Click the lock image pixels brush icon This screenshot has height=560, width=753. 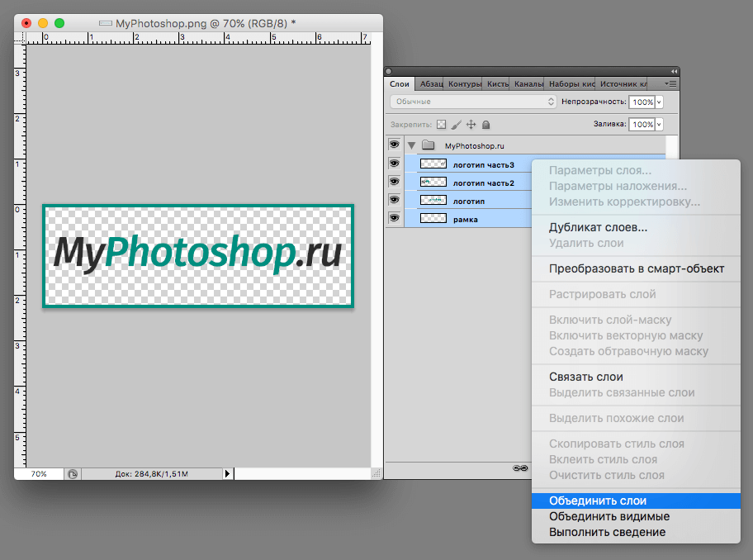click(x=456, y=125)
